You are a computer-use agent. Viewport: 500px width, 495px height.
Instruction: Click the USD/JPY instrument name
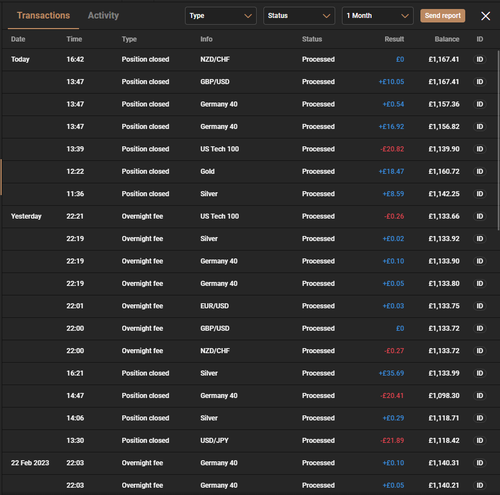(x=214, y=440)
